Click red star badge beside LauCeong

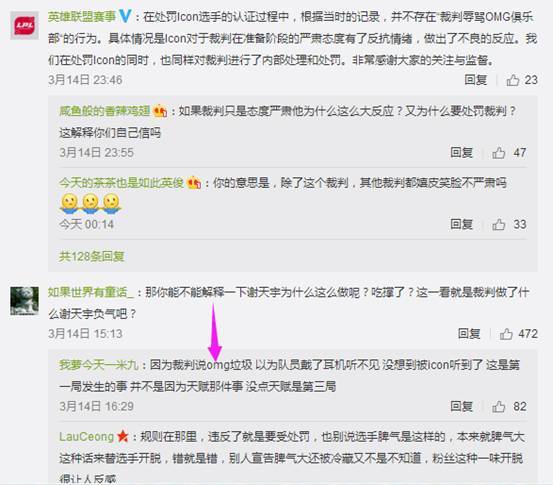click(x=122, y=436)
